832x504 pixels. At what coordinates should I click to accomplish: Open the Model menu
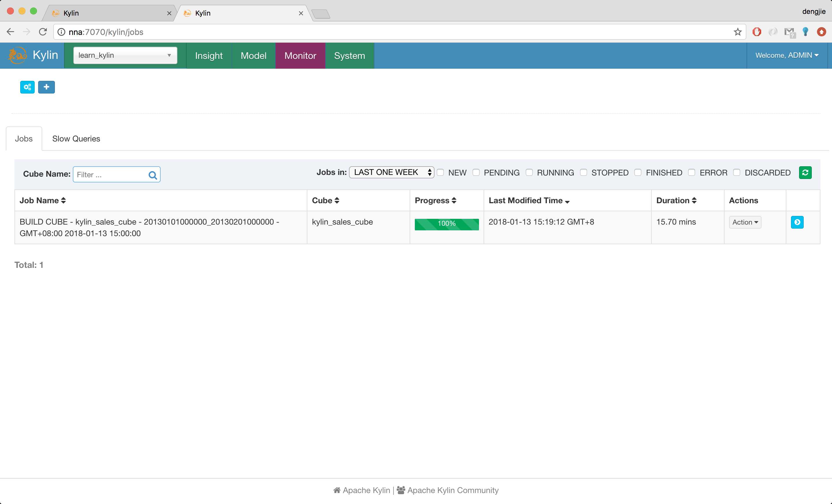[x=254, y=56]
